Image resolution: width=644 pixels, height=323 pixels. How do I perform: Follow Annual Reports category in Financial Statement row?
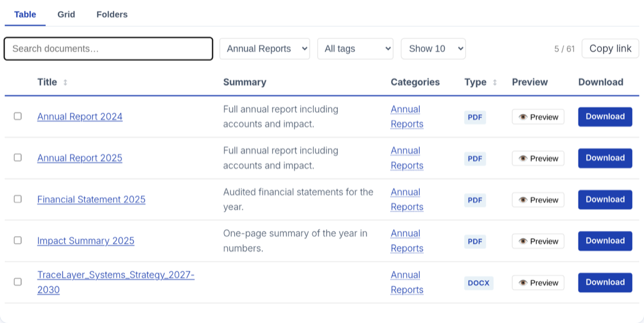(407, 199)
